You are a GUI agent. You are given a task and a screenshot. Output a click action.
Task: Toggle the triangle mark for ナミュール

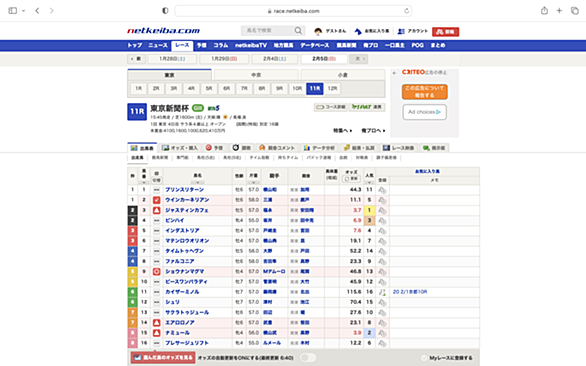[x=157, y=333]
